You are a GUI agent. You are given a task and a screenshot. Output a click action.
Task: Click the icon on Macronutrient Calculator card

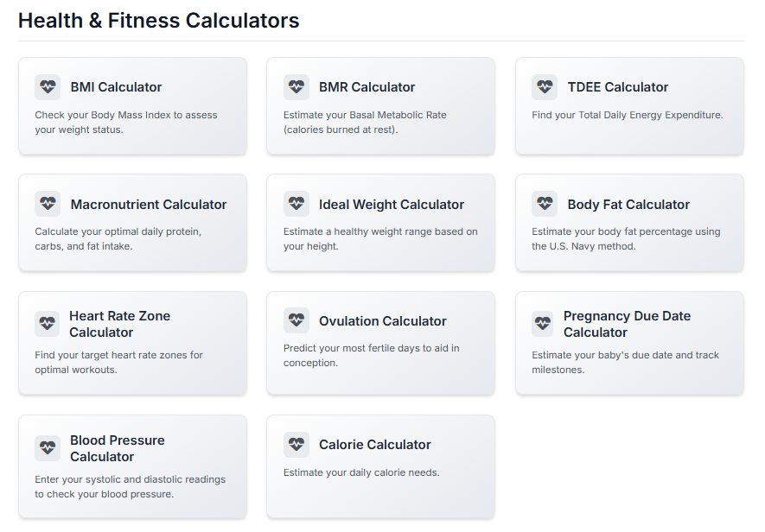(48, 205)
